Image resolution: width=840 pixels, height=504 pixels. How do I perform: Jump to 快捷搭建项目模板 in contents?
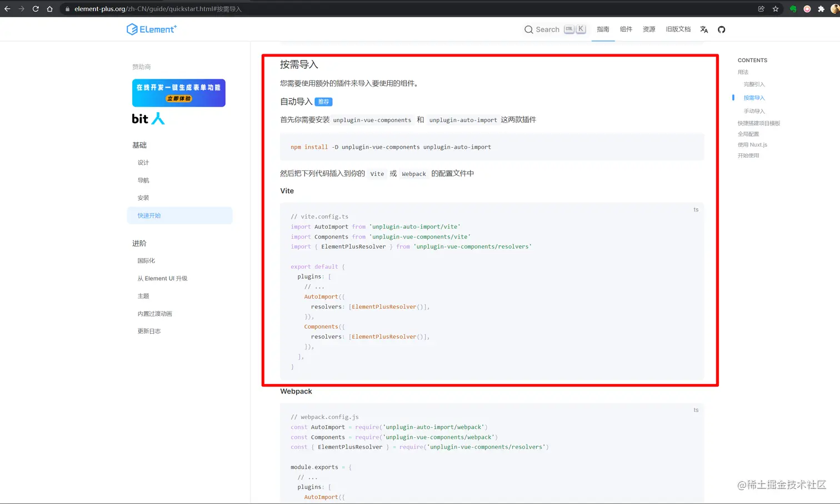pos(759,123)
